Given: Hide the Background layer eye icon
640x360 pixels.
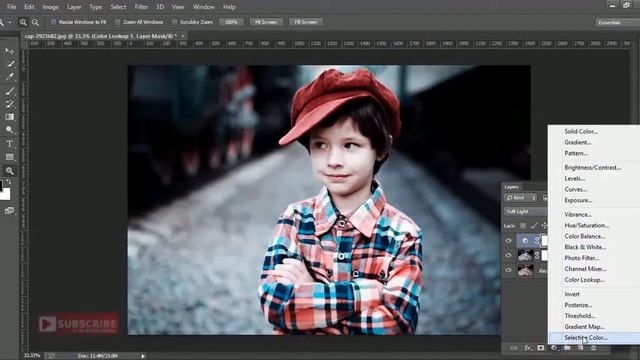Looking at the screenshot, I should tap(508, 270).
